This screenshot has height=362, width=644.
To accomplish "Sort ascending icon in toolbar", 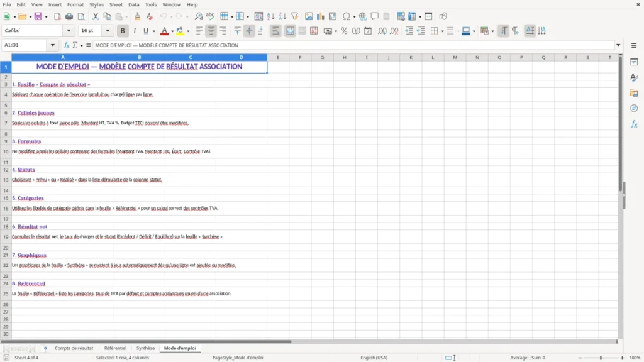I will tap(270, 16).
